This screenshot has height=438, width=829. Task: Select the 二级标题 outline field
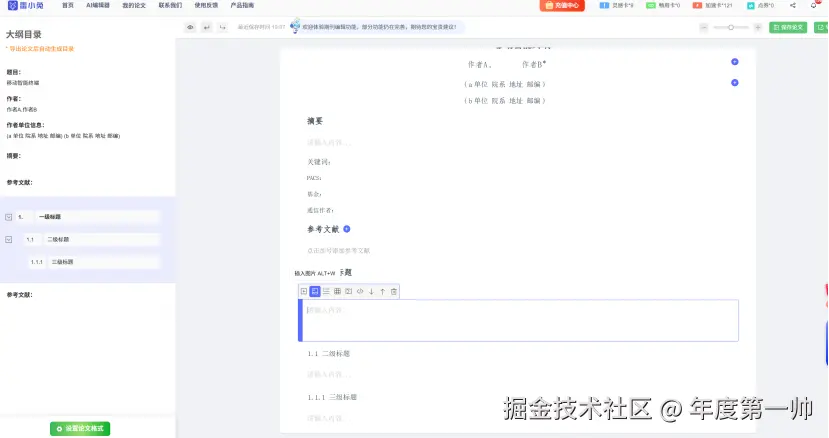coord(102,240)
